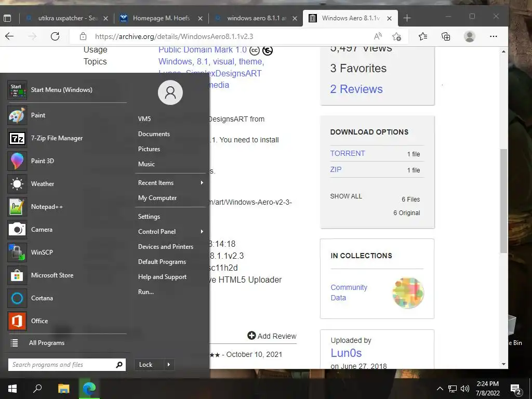Viewport: 532px width, 399px height.
Task: Switch to Homepage M. Hoefs tab
Action: point(161,18)
